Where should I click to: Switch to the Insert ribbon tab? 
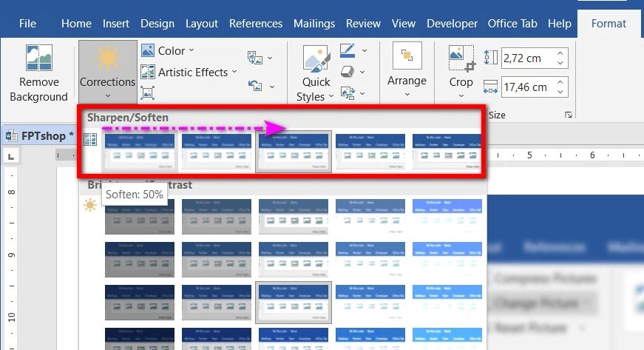pyautogui.click(x=116, y=24)
